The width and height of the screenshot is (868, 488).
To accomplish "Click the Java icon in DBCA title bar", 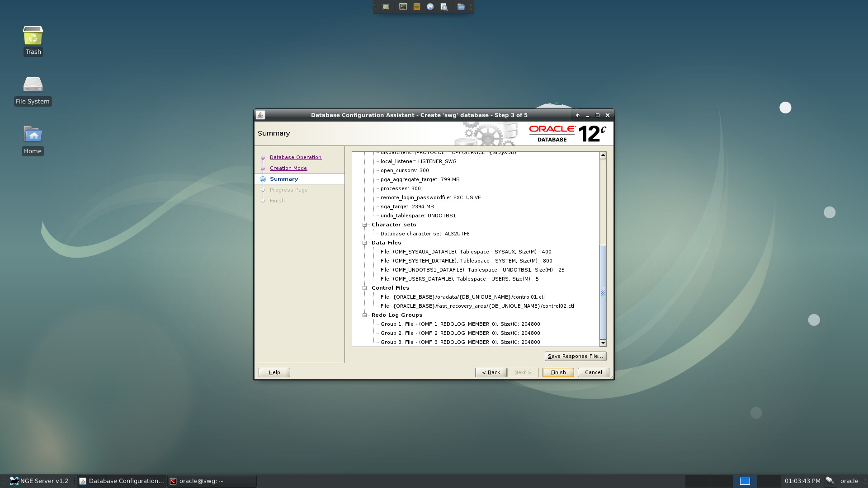I will 260,115.
